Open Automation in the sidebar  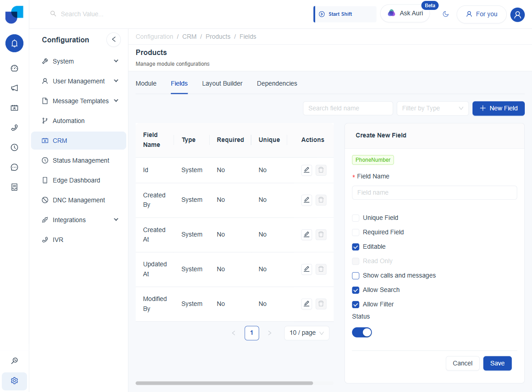pyautogui.click(x=78, y=121)
